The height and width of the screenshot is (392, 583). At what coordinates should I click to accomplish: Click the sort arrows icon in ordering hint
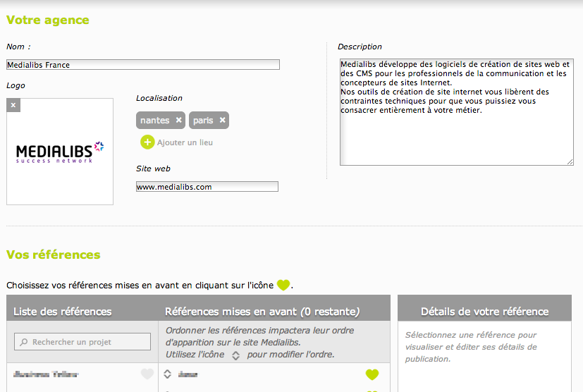point(235,355)
